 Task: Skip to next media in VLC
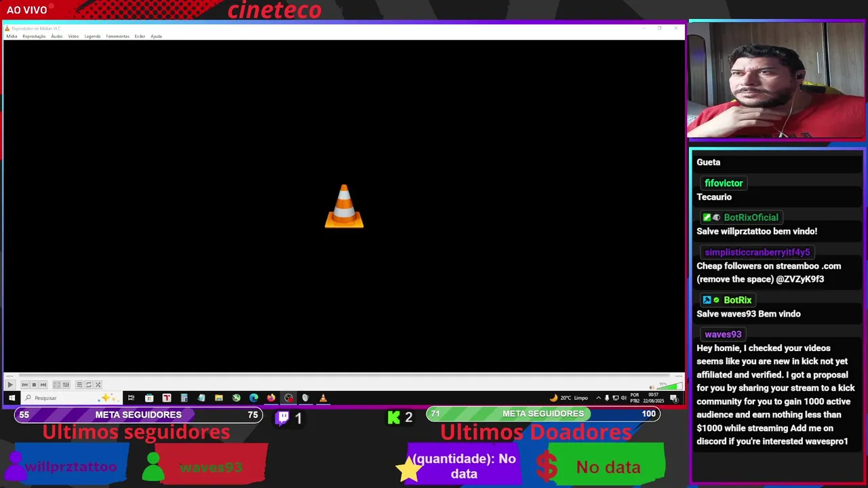tap(43, 385)
